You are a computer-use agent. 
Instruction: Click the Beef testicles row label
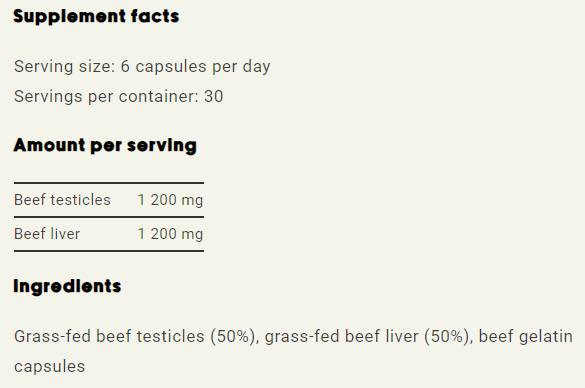click(x=62, y=200)
